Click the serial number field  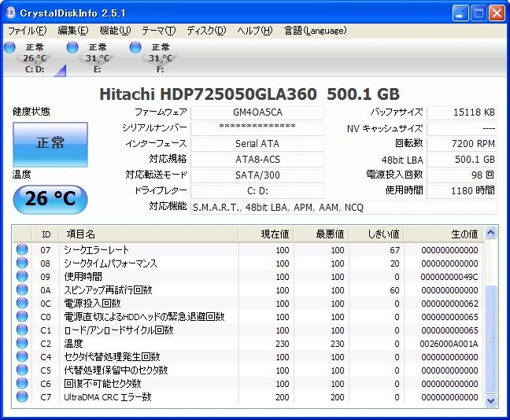click(257, 128)
